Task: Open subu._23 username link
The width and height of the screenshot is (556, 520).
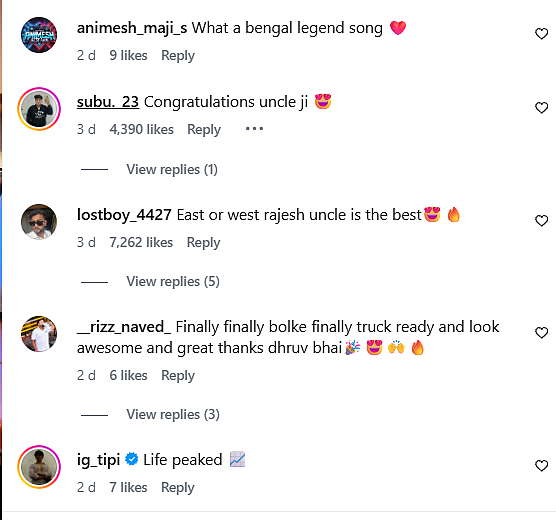Action: pyautogui.click(x=108, y=102)
